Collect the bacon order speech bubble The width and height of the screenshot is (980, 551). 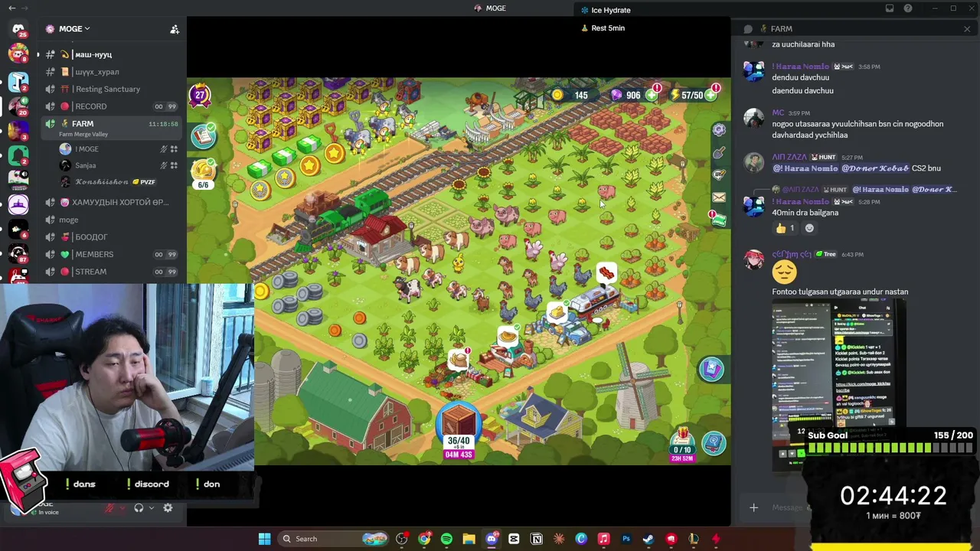coord(606,273)
